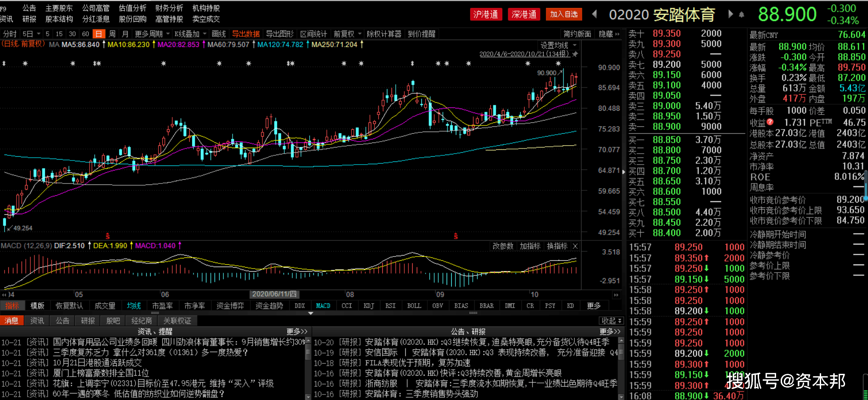The height and width of the screenshot is (400, 868).
Task: Switch to 周 weekly K-line
Action: point(112,34)
